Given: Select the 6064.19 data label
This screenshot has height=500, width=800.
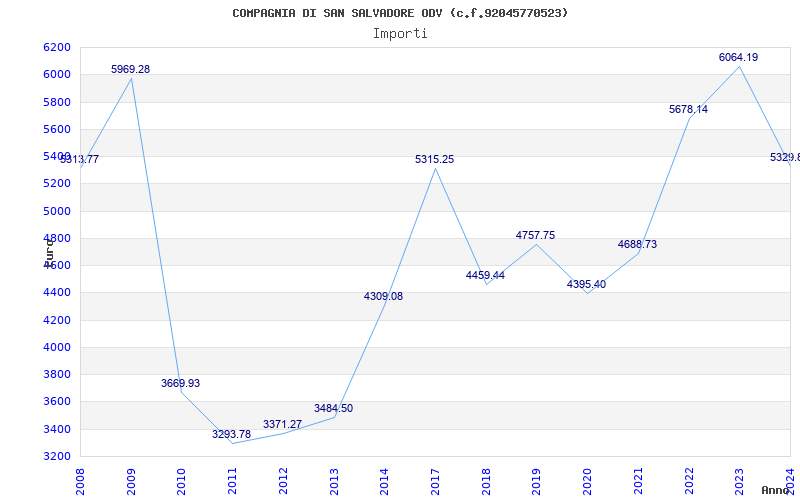Looking at the screenshot, I should point(738,58).
